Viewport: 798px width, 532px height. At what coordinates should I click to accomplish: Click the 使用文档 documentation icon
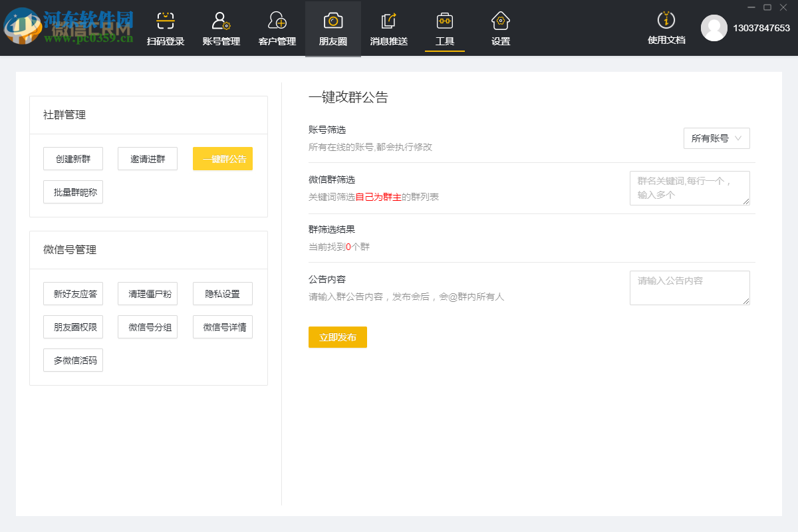[x=666, y=20]
